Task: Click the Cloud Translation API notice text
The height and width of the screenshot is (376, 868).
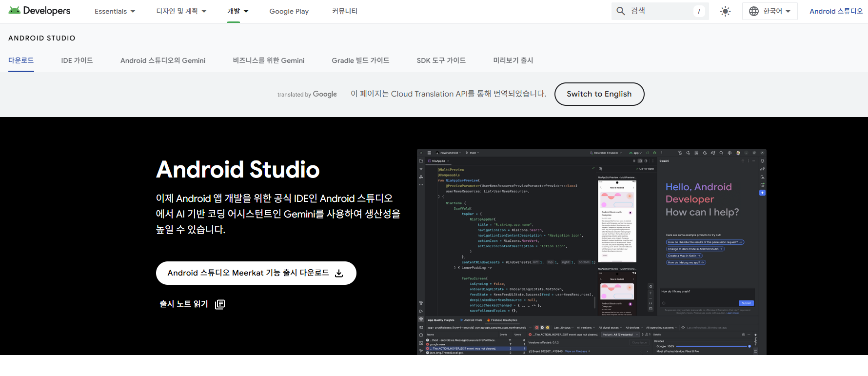Action: pyautogui.click(x=449, y=94)
